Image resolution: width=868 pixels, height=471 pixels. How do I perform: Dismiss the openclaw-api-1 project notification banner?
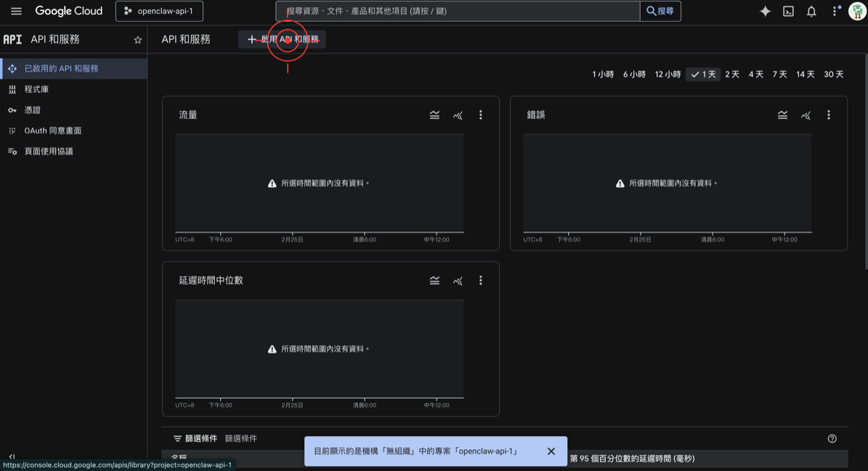[551, 451]
